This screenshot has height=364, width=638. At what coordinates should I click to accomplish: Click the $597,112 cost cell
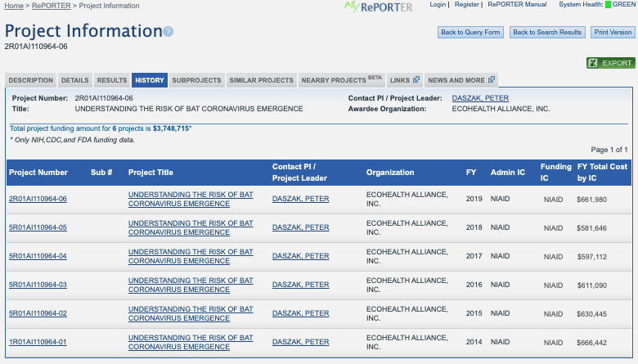591,257
